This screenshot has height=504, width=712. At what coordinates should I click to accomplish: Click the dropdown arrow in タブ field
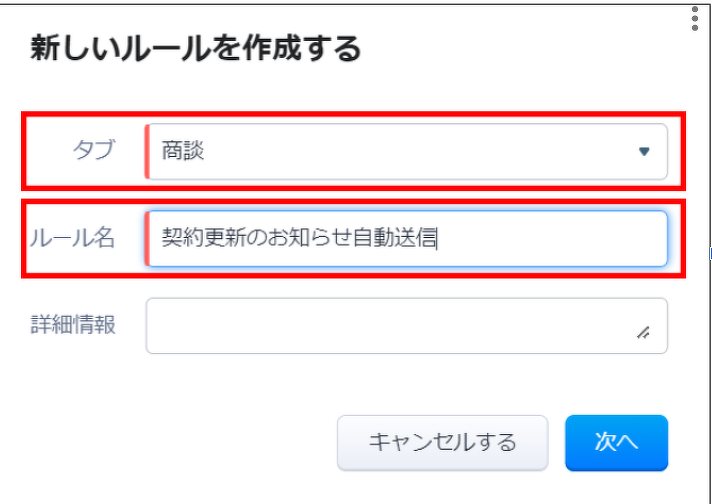644,152
